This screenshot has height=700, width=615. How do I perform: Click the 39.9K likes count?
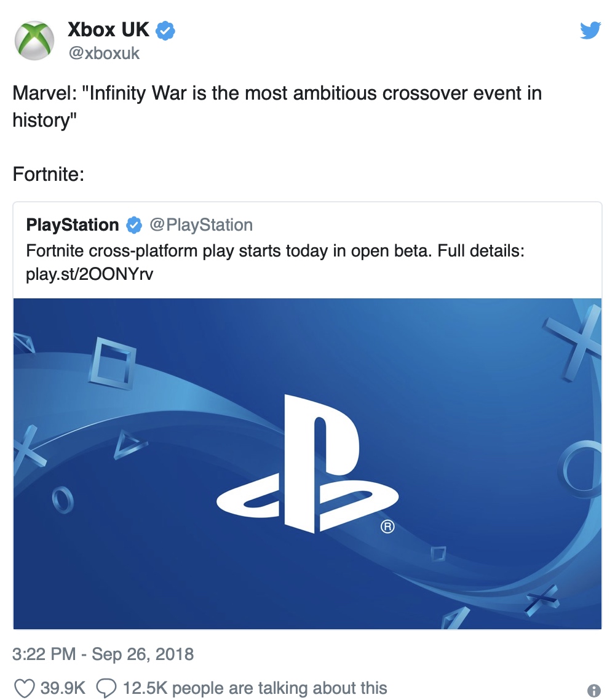(x=63, y=687)
